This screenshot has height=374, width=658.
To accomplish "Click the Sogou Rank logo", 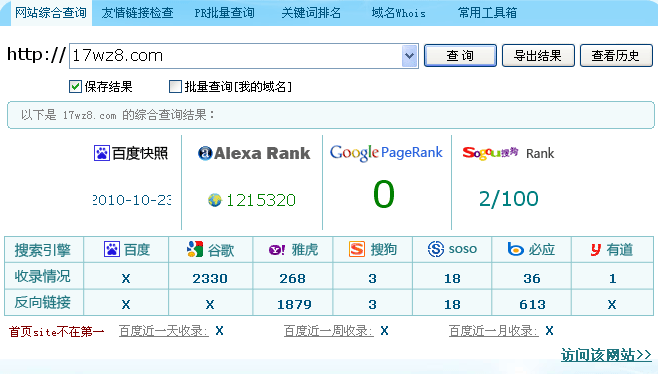I will pos(508,153).
